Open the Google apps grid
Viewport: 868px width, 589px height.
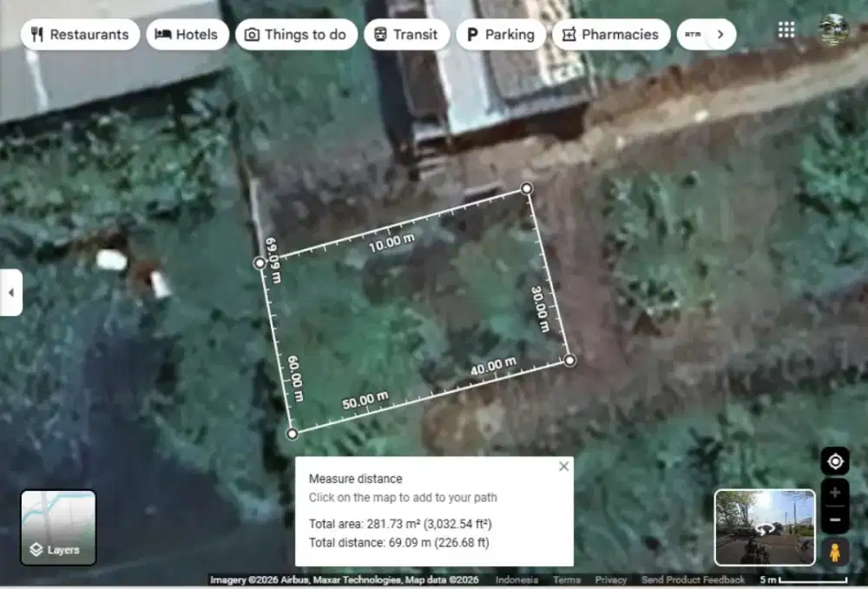pos(786,30)
